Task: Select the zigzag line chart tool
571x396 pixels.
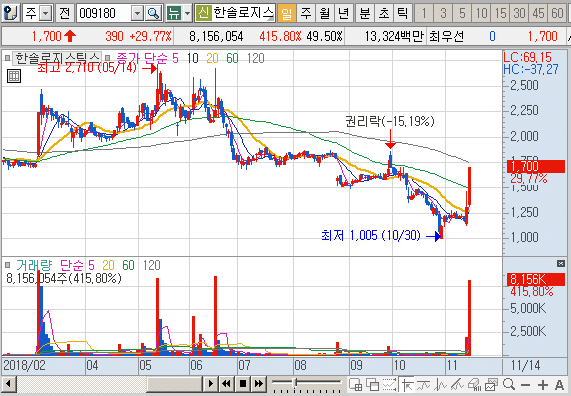Action: [440, 384]
